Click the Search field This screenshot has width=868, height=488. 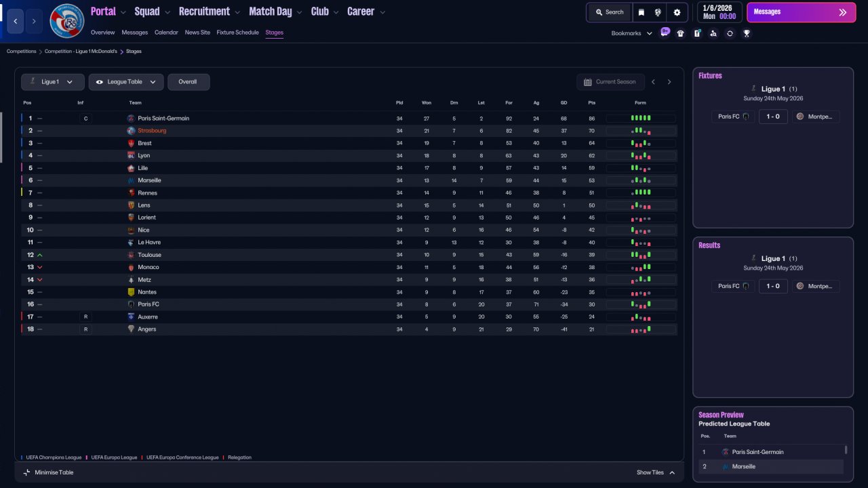click(608, 12)
